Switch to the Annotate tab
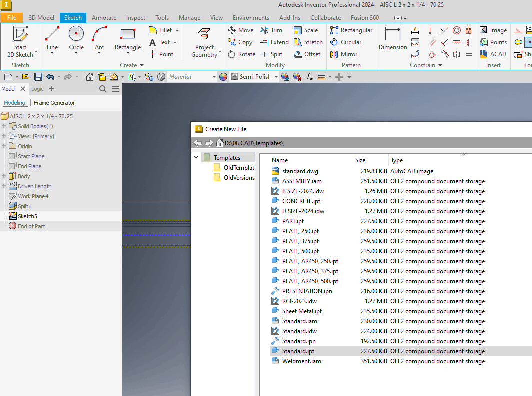This screenshot has height=396, width=532. coord(104,18)
